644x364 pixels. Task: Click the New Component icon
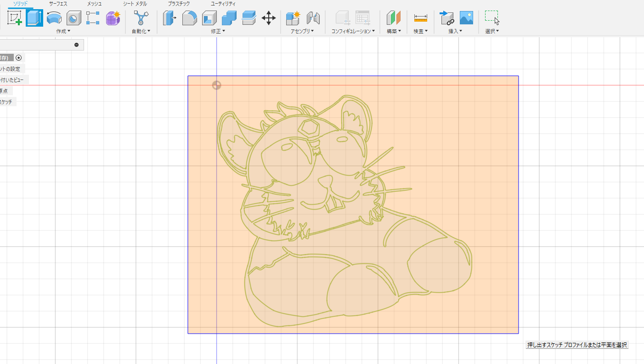click(293, 18)
